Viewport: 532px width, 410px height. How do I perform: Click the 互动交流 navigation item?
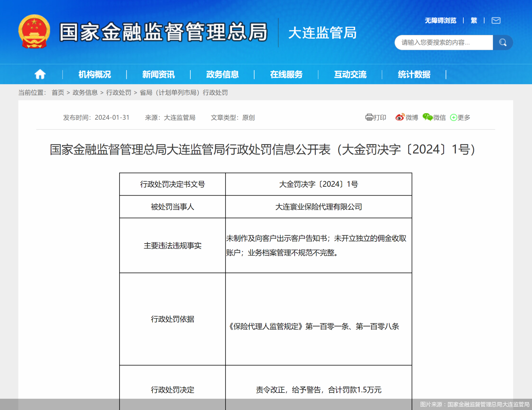pyautogui.click(x=350, y=74)
